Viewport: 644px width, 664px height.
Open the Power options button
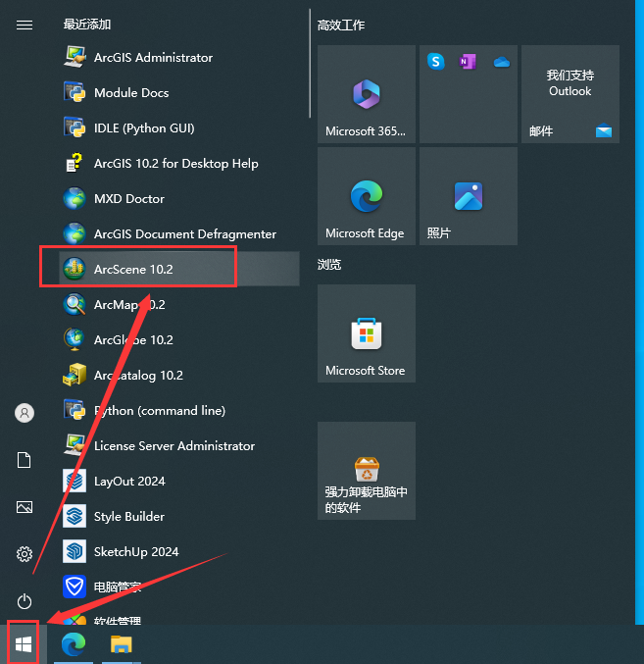tap(25, 601)
